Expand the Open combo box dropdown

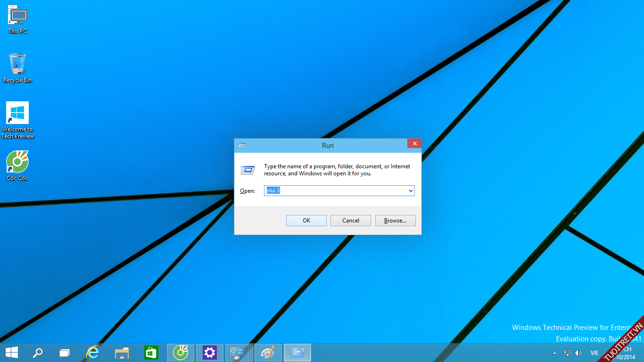[411, 190]
